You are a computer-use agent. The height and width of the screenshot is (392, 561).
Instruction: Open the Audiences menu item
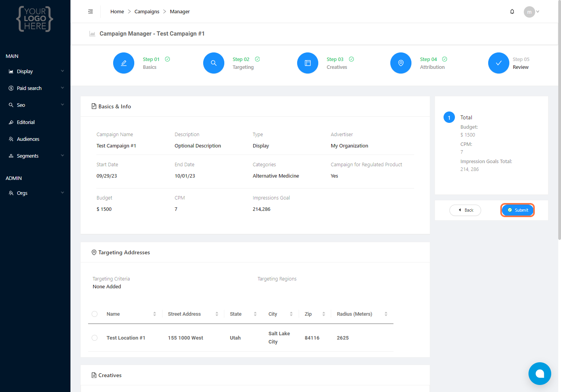tap(28, 139)
